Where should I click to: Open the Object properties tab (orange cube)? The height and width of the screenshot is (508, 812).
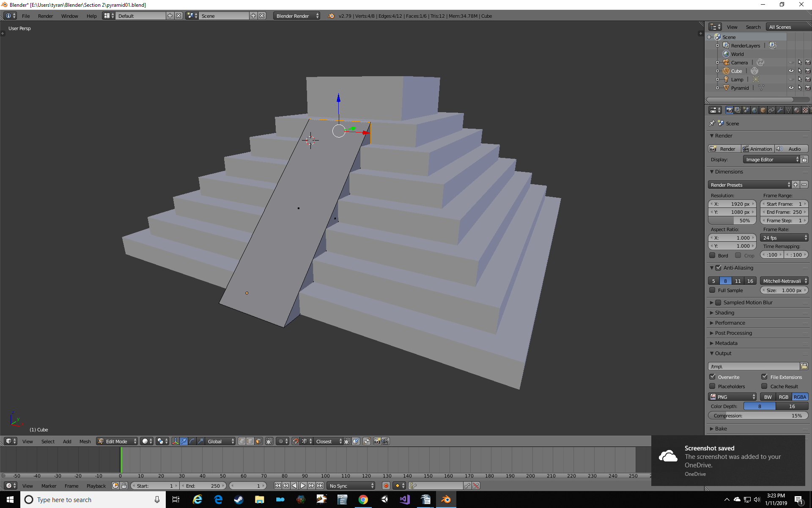coord(763,110)
